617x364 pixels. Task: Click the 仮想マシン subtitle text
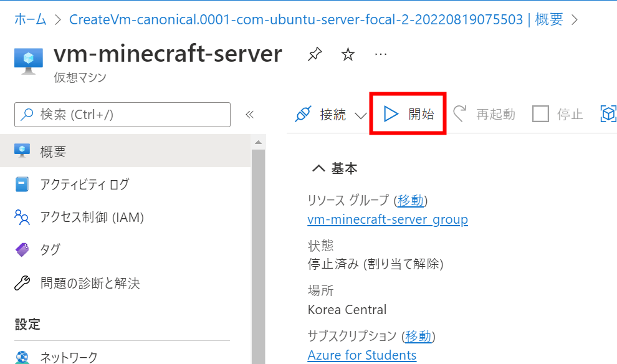[80, 77]
